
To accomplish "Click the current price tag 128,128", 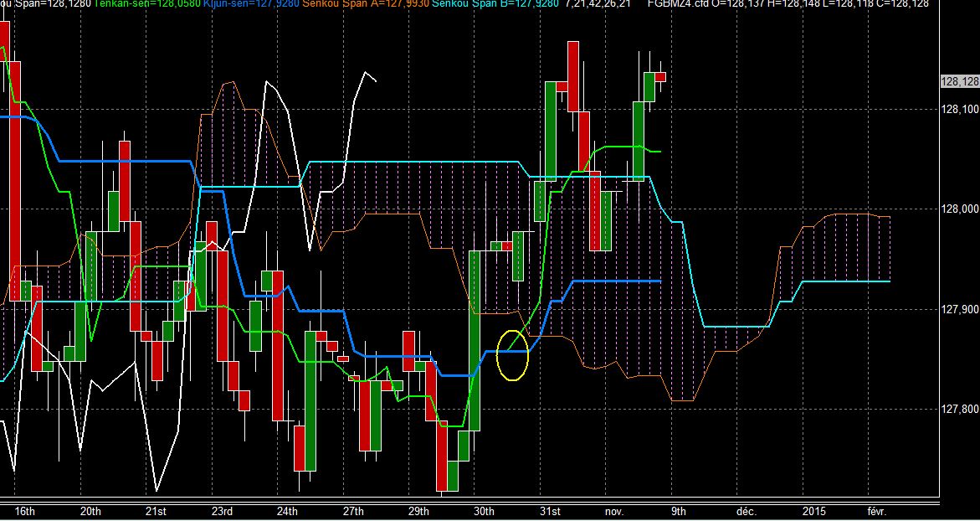I will point(959,82).
